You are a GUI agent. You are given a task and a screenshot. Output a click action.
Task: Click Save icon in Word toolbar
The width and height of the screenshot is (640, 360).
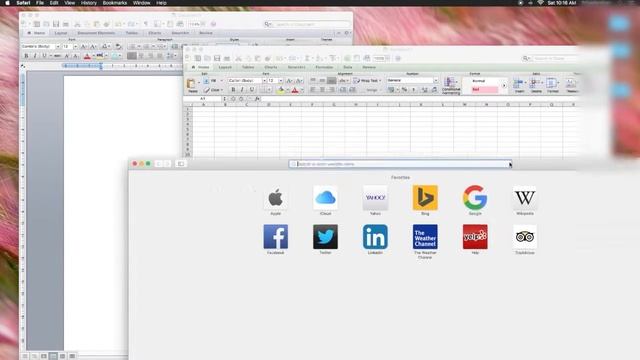[56, 24]
